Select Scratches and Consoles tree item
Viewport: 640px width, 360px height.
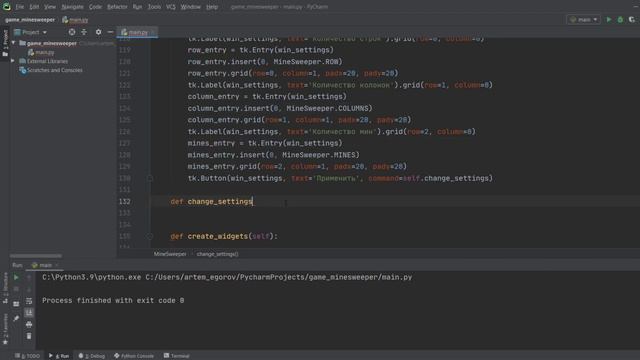(51, 70)
